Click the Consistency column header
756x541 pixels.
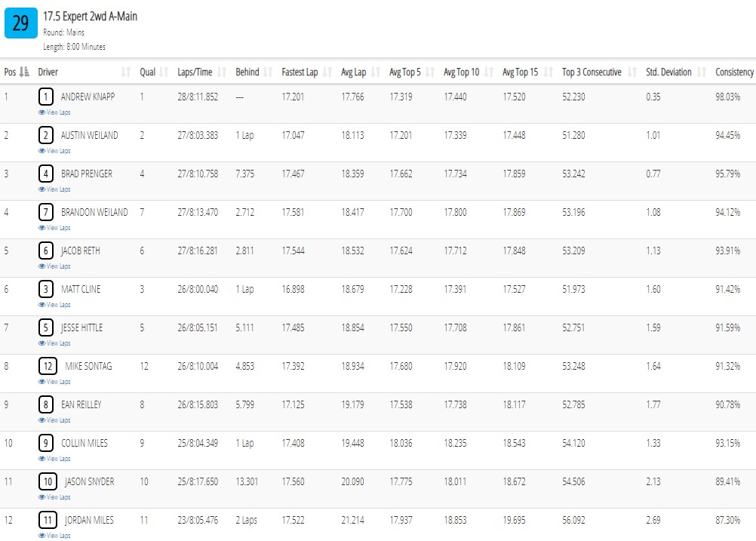pyautogui.click(x=734, y=72)
